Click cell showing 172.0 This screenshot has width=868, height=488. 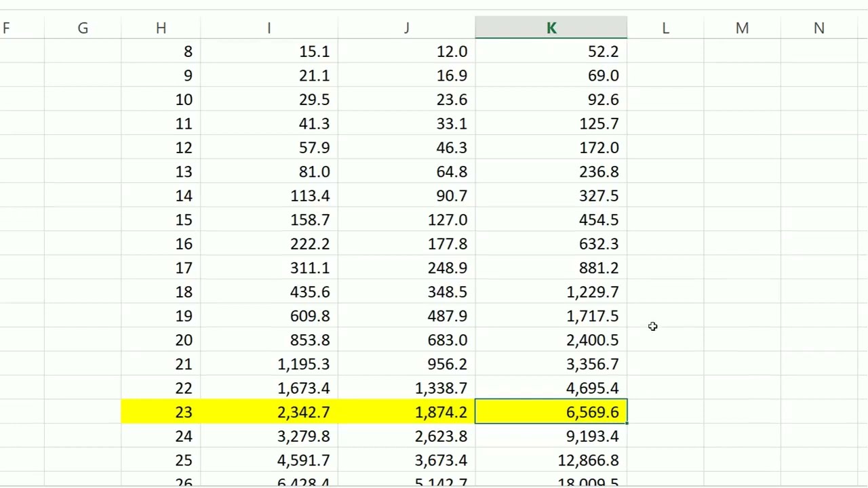(551, 148)
